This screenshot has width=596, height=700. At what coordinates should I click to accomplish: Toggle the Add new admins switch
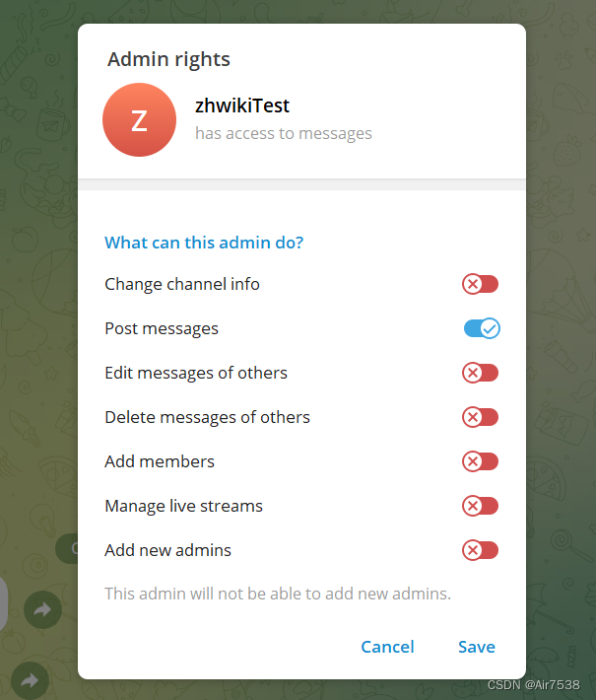click(x=480, y=550)
